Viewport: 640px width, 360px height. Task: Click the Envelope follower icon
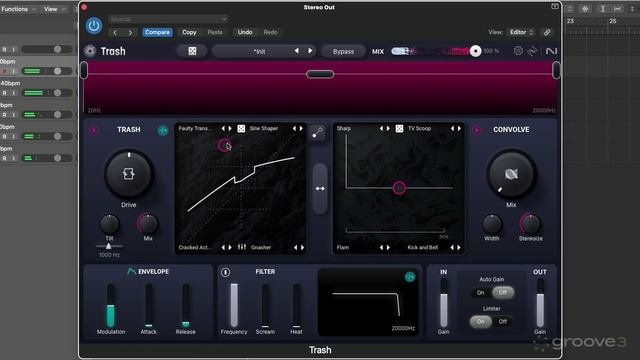coord(131,271)
